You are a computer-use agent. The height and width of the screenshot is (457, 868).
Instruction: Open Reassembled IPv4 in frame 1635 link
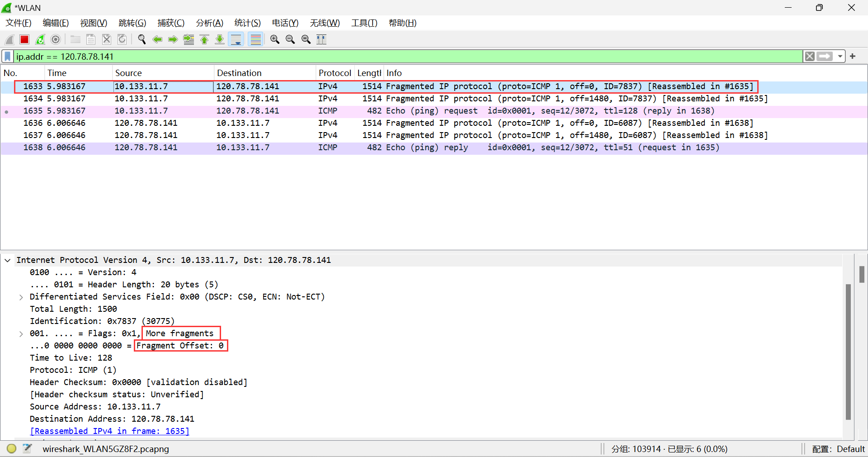[109, 431]
